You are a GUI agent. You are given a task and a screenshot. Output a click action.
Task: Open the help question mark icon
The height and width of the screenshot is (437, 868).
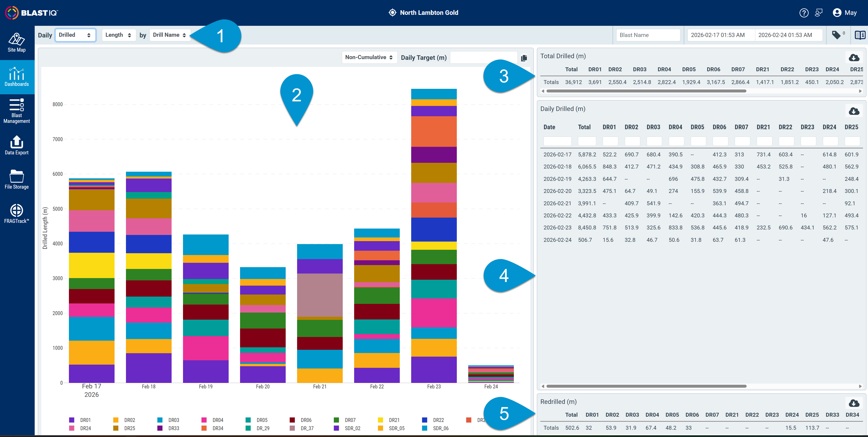[x=804, y=13]
